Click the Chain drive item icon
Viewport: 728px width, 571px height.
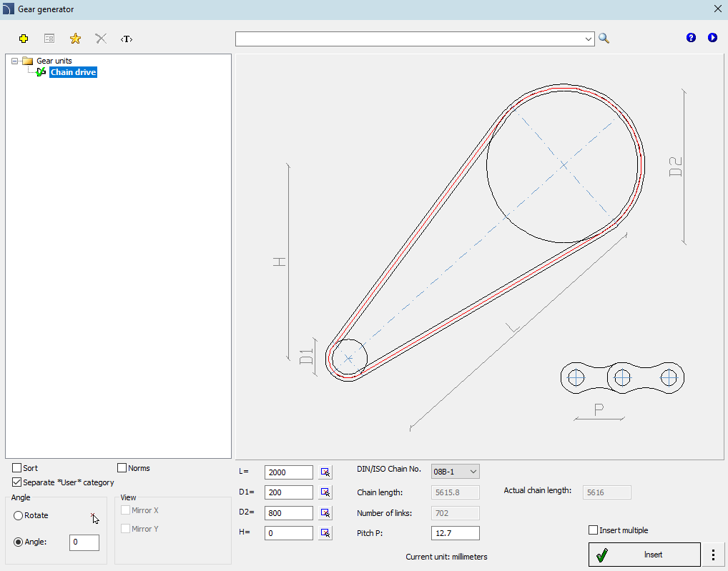(41, 72)
